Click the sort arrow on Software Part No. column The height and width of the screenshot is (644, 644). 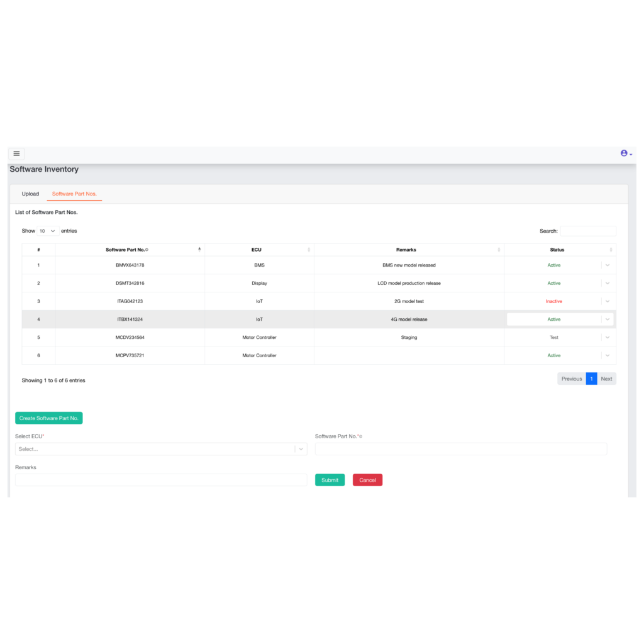[199, 250]
